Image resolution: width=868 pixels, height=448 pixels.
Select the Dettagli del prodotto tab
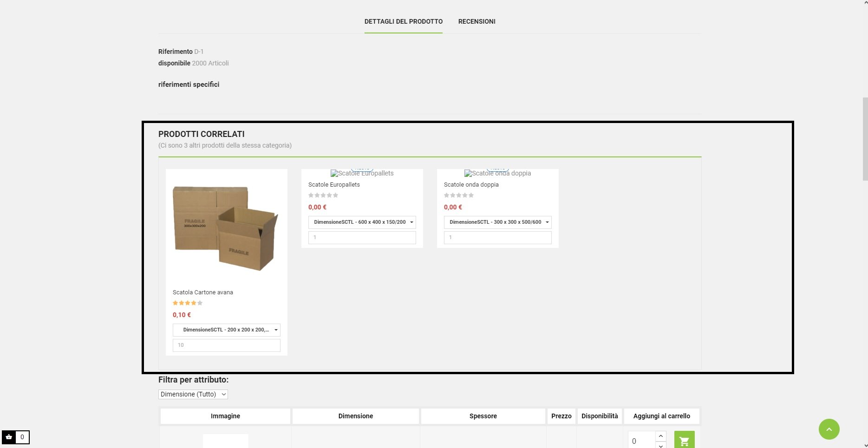pyautogui.click(x=403, y=21)
